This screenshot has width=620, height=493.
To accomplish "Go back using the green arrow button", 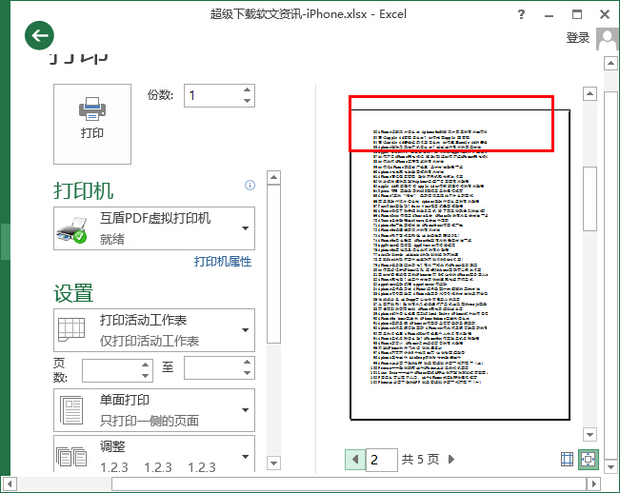I will tap(39, 36).
